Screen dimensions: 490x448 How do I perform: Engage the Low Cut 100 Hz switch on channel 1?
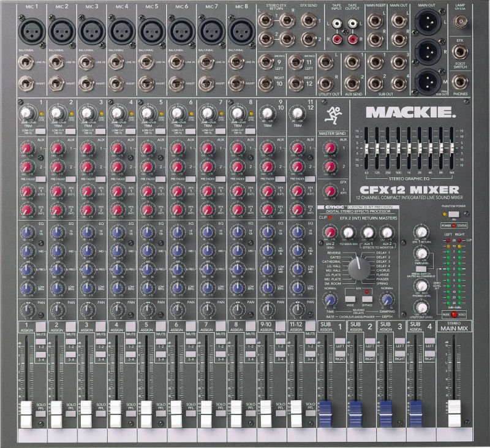(40, 131)
